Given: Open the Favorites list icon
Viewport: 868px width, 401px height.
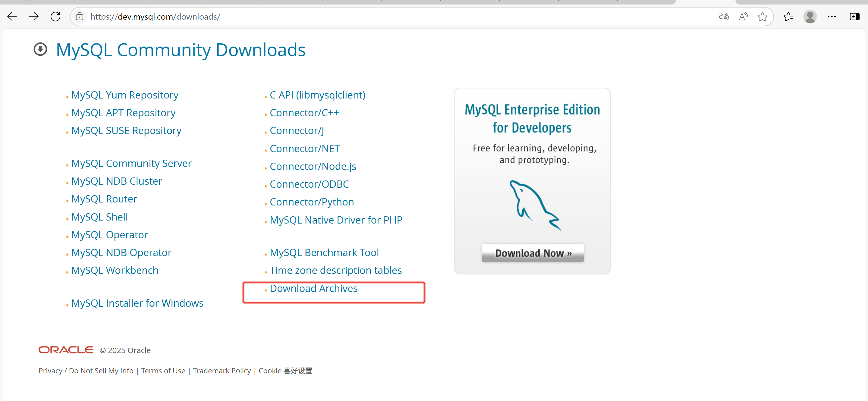Looking at the screenshot, I should (x=788, y=17).
